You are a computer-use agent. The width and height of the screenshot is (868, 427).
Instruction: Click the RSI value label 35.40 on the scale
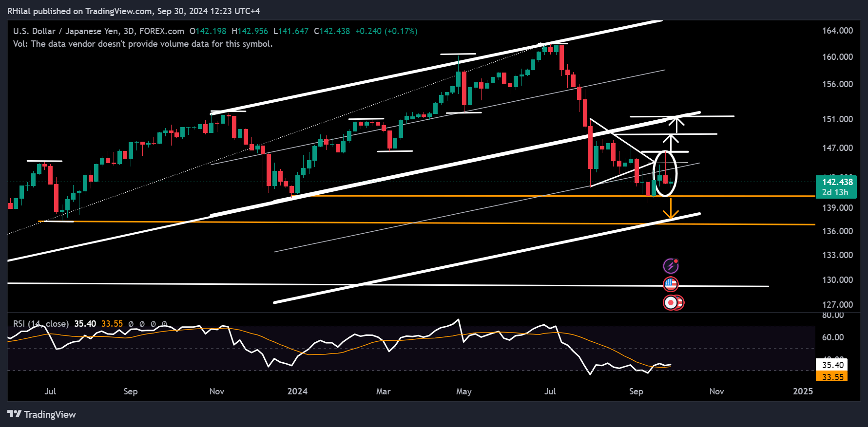[832, 365]
